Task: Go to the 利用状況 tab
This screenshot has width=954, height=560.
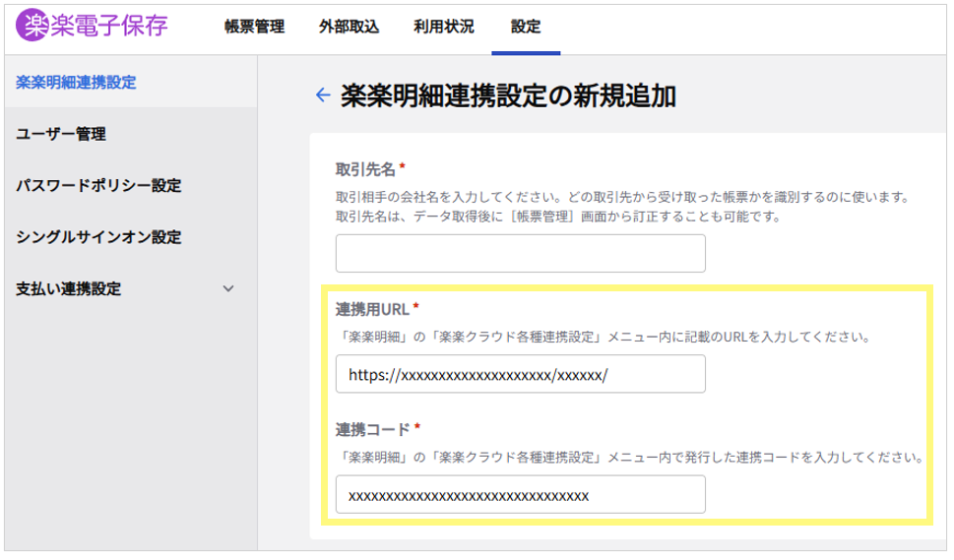Action: (443, 28)
